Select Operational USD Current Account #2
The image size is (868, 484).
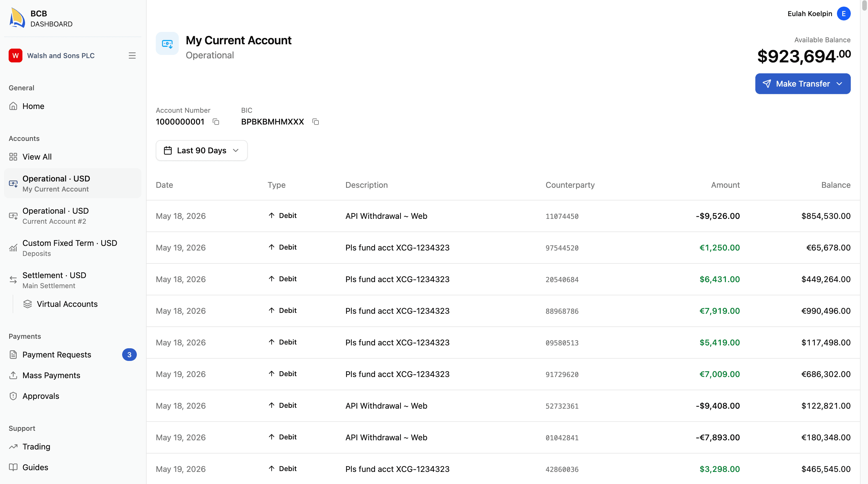pyautogui.click(x=72, y=216)
